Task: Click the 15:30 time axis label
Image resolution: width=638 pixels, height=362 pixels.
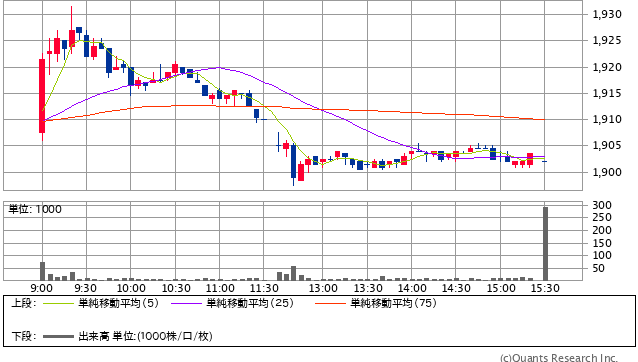Action: click(x=545, y=288)
